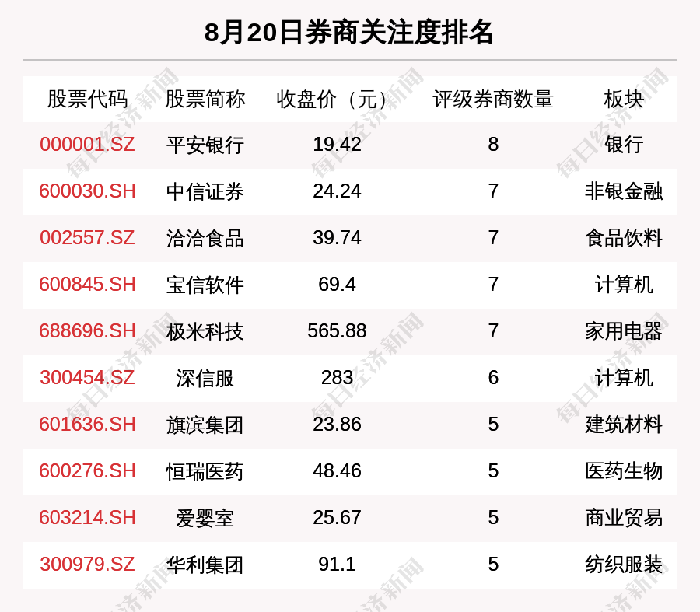This screenshot has width=700, height=612.
Task: Select closing price 25.67
Action: (x=337, y=517)
